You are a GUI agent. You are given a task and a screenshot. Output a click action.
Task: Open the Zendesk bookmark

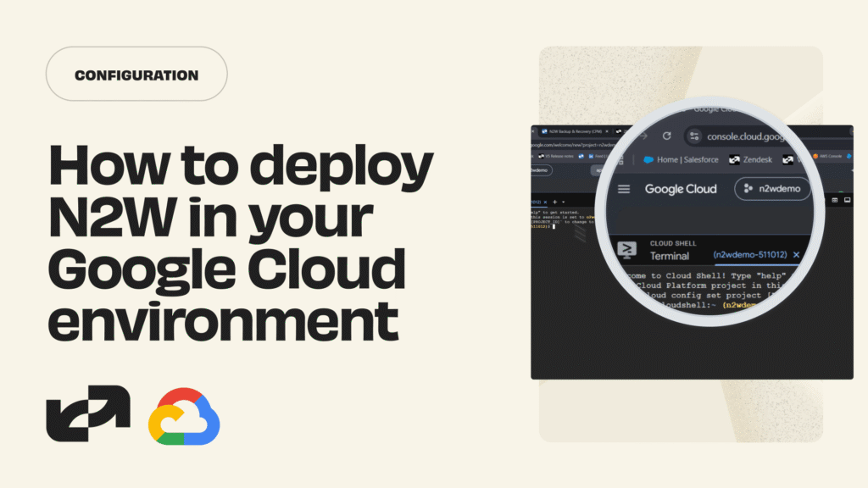point(751,160)
